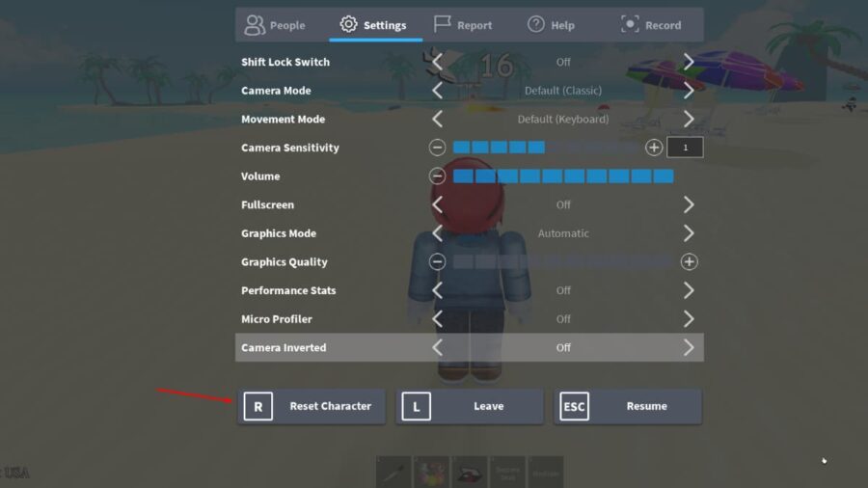Click left arrow for Shift Lock Switch
Viewport: 868px width, 488px height.
[x=437, y=62]
